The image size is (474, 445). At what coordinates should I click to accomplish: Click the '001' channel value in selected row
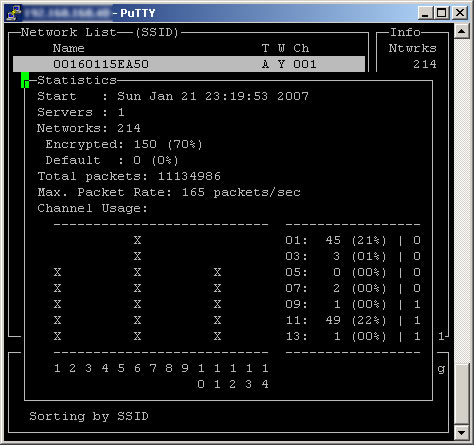coord(305,64)
